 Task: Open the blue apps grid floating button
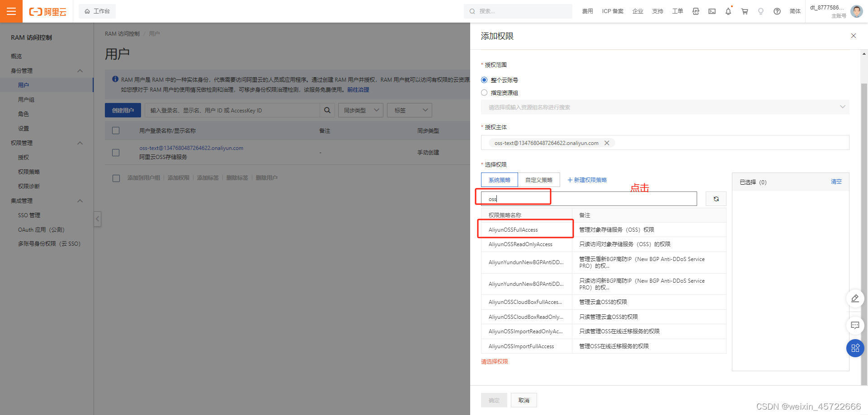(x=855, y=348)
